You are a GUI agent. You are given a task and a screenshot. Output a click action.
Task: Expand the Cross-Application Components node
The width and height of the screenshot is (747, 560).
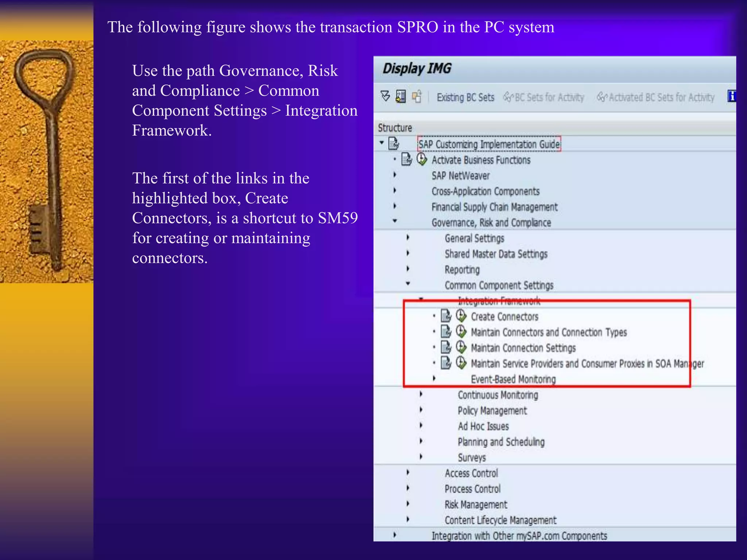point(395,191)
